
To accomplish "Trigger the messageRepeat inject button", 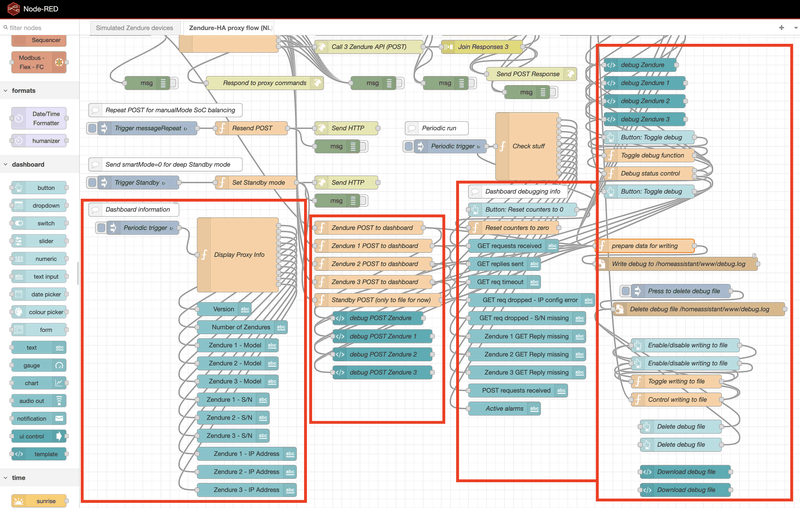I will pos(92,129).
